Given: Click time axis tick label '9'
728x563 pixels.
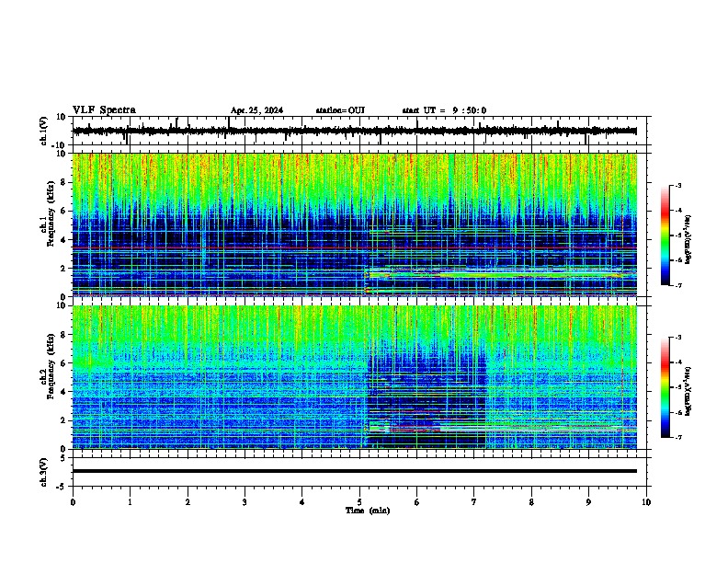Looking at the screenshot, I should [x=588, y=502].
